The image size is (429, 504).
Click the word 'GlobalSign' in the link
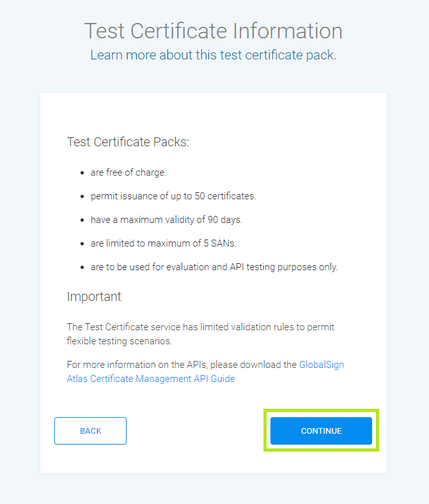pos(322,365)
